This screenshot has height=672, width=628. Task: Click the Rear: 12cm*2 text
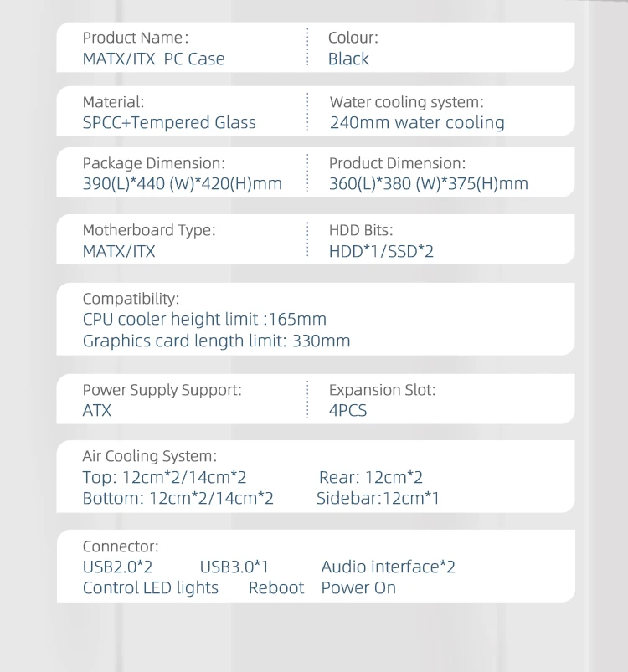click(x=371, y=478)
